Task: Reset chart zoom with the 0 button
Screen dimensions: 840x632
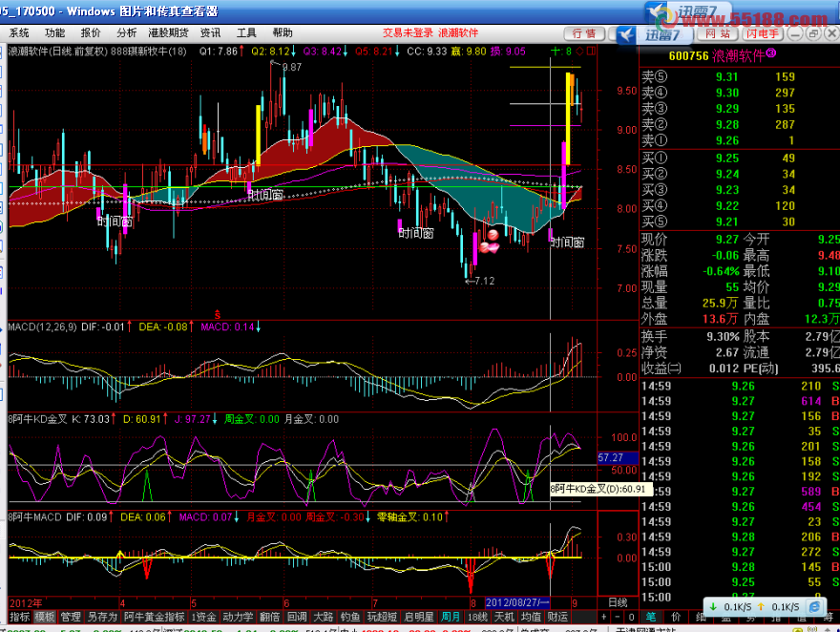Action: click(631, 617)
